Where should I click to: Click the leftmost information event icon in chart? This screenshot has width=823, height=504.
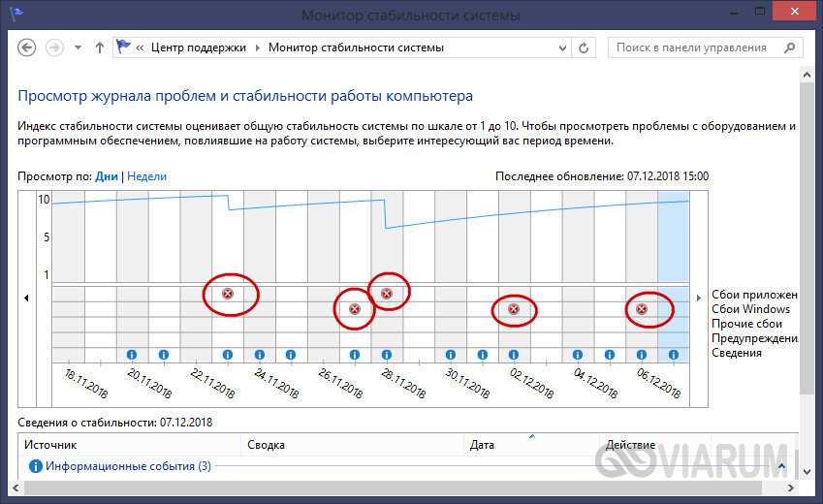(x=131, y=355)
